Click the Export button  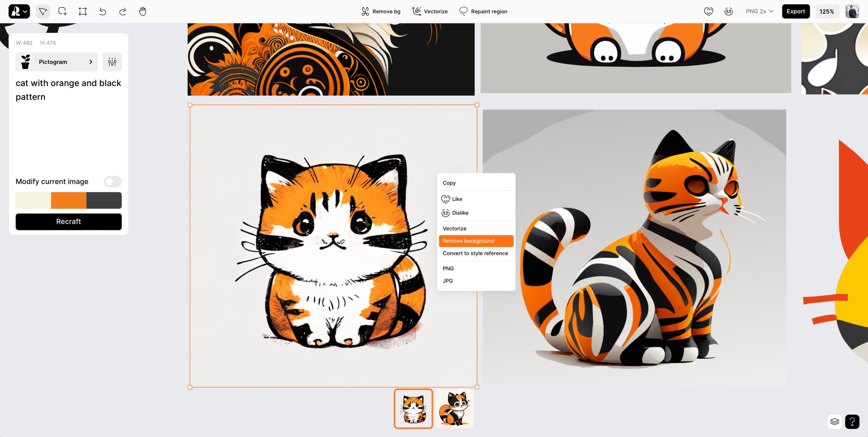795,12
